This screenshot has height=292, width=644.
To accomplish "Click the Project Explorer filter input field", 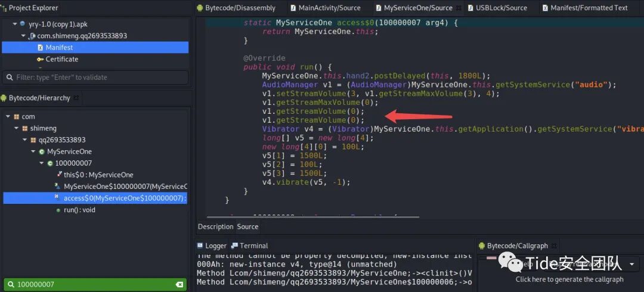I will 95,77.
